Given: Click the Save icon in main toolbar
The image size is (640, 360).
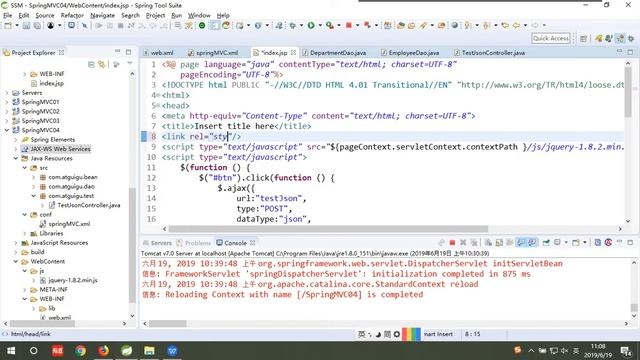Looking at the screenshot, I should (26, 25).
